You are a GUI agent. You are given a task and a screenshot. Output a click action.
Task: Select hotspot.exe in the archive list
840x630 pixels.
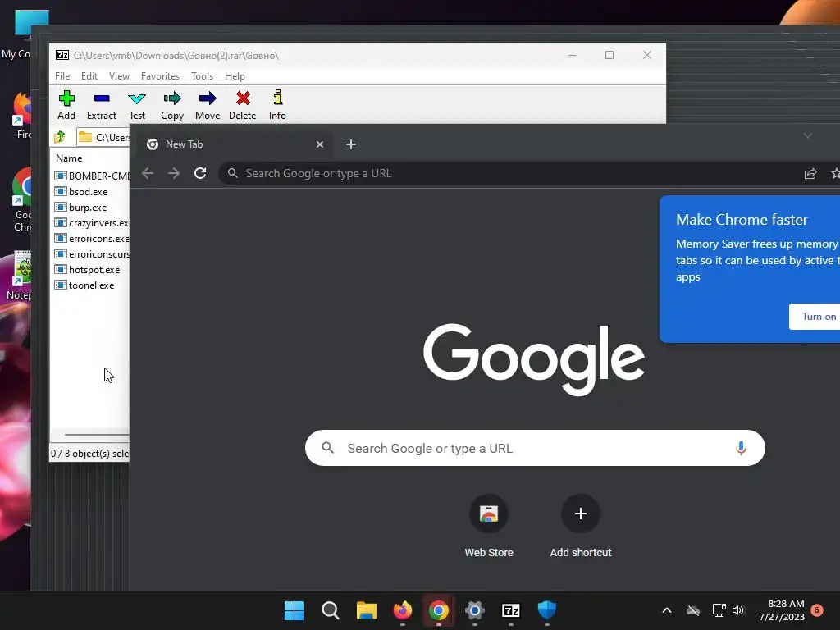[x=87, y=269]
